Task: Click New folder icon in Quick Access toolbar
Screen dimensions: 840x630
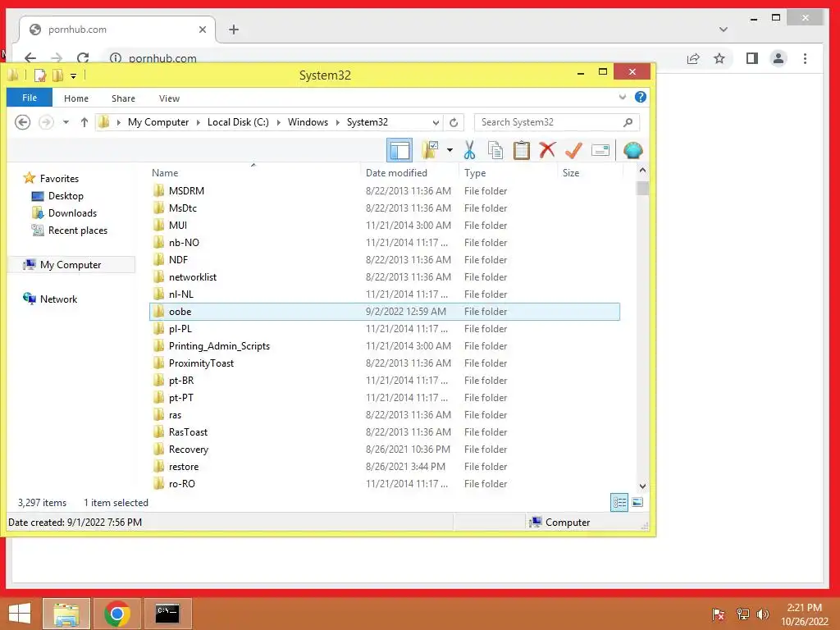Action: coord(57,75)
